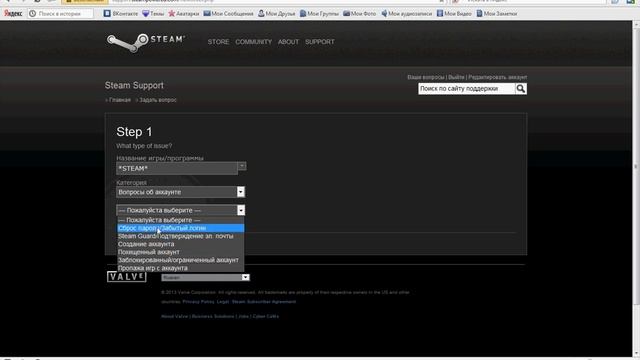Viewport: 640px width, 360px height.
Task: Click the Главная breadcrumb link
Action: tap(120, 100)
